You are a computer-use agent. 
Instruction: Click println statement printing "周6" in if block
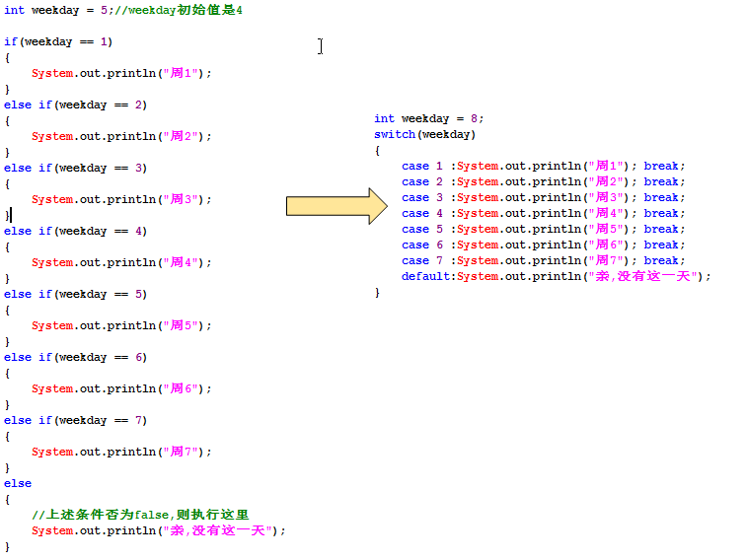click(121, 388)
